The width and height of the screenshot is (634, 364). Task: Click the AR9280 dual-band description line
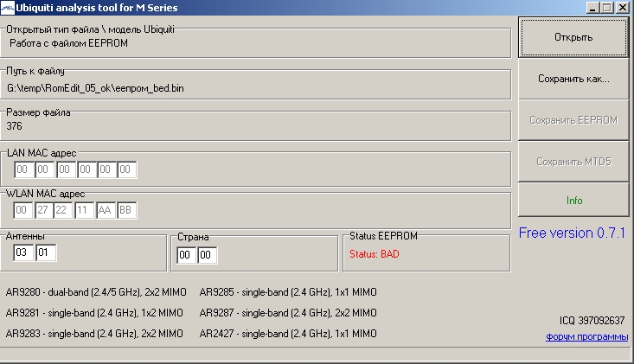96,292
